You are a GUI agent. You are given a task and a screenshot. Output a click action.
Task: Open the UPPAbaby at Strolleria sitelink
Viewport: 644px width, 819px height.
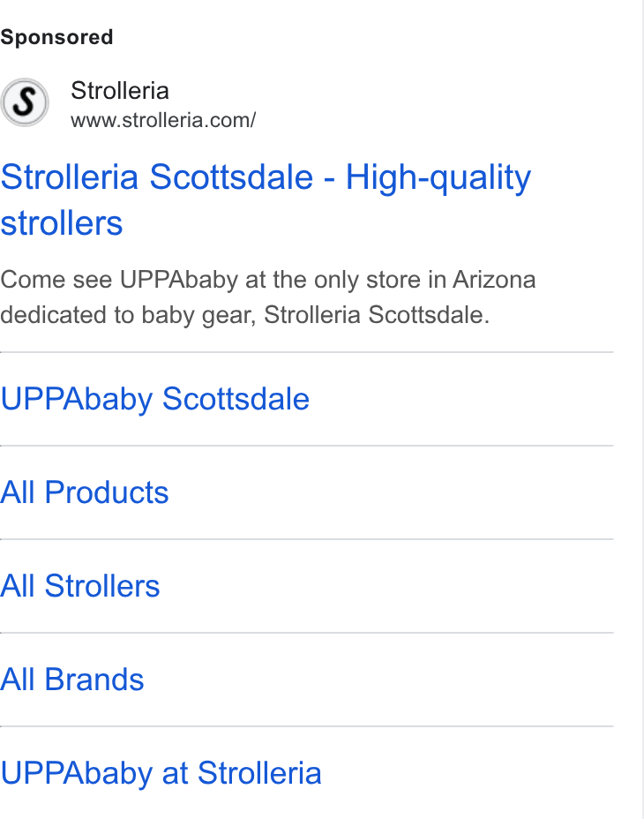tap(161, 773)
